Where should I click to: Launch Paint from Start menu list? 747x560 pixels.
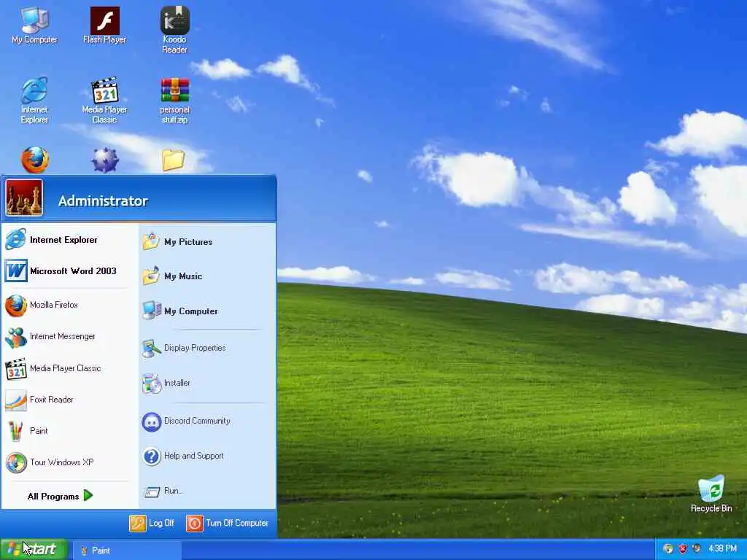tap(68, 431)
